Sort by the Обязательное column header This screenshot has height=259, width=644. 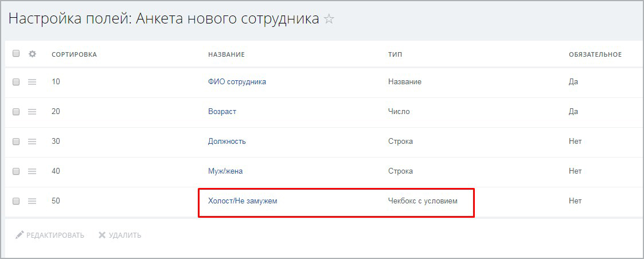[x=595, y=54]
